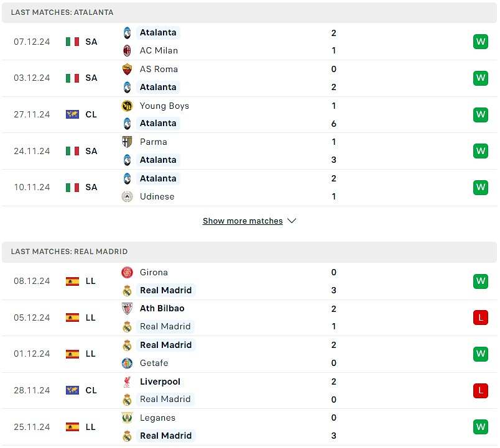Click the loss badge for Liverpool match
Image resolution: width=500 pixels, height=448 pixels.
click(480, 390)
